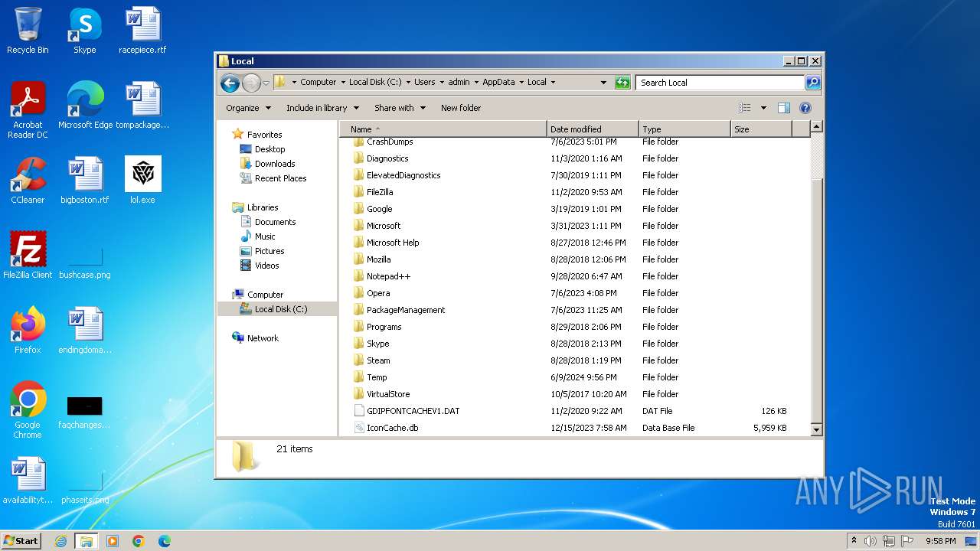Viewport: 980px width, 551px height.
Task: Open address bar history dropdown
Action: coord(603,83)
